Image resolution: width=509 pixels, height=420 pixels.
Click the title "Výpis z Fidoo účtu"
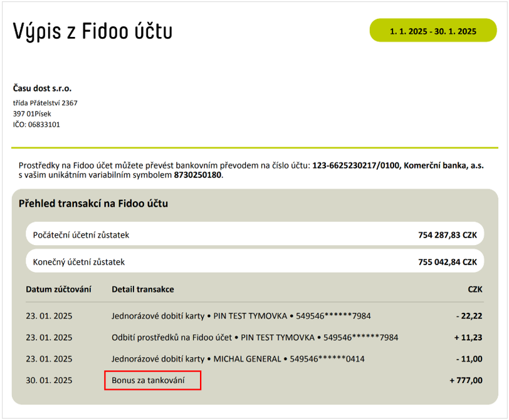93,31
